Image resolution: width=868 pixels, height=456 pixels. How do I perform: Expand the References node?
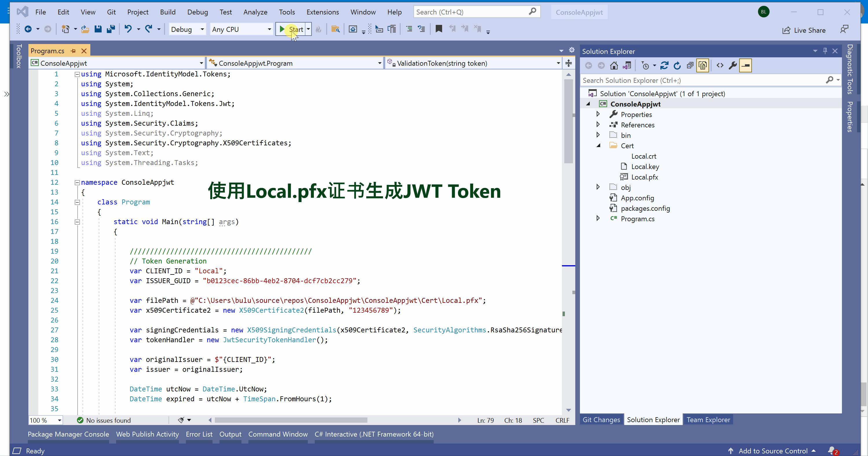click(598, 125)
